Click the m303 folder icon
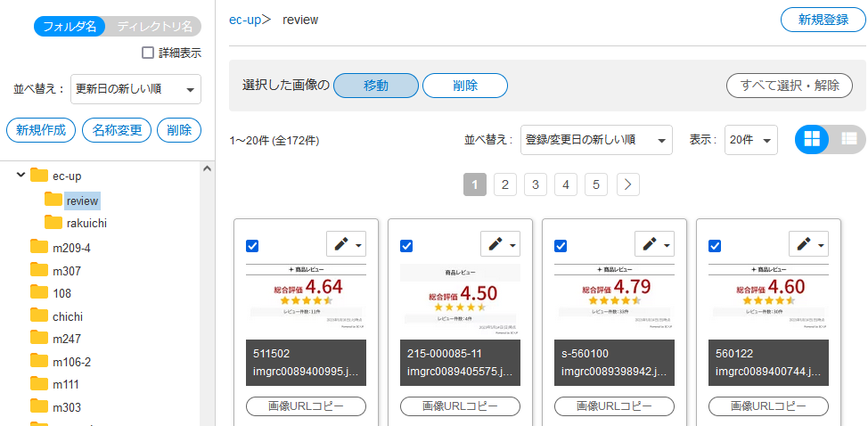Image resolution: width=868 pixels, height=426 pixels. coord(39,406)
